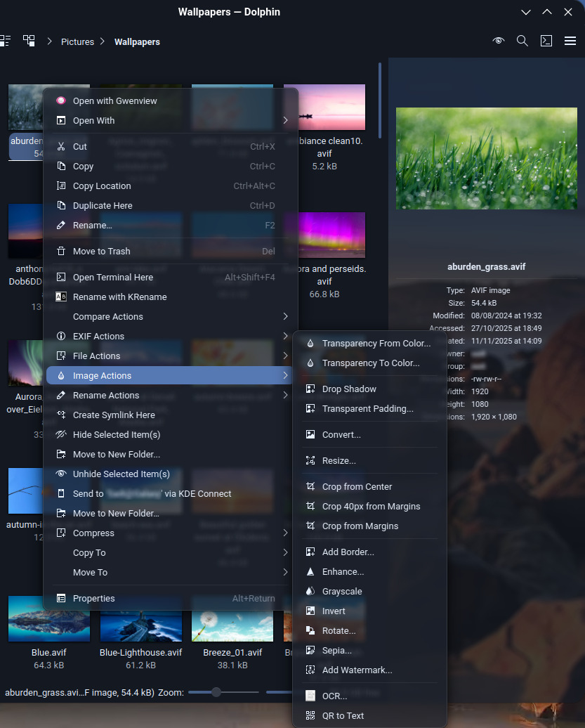This screenshot has height=728, width=585.
Task: Click the Open with Gwenview icon
Action: pyautogui.click(x=61, y=101)
